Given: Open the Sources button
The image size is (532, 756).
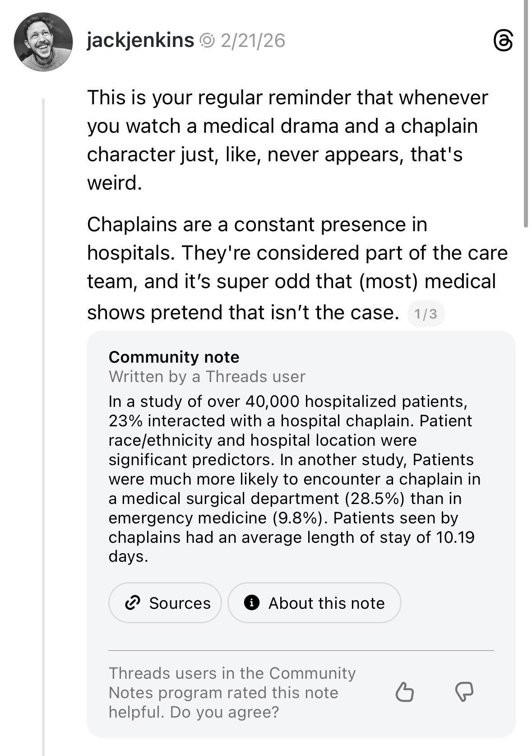Looking at the screenshot, I should point(165,602).
